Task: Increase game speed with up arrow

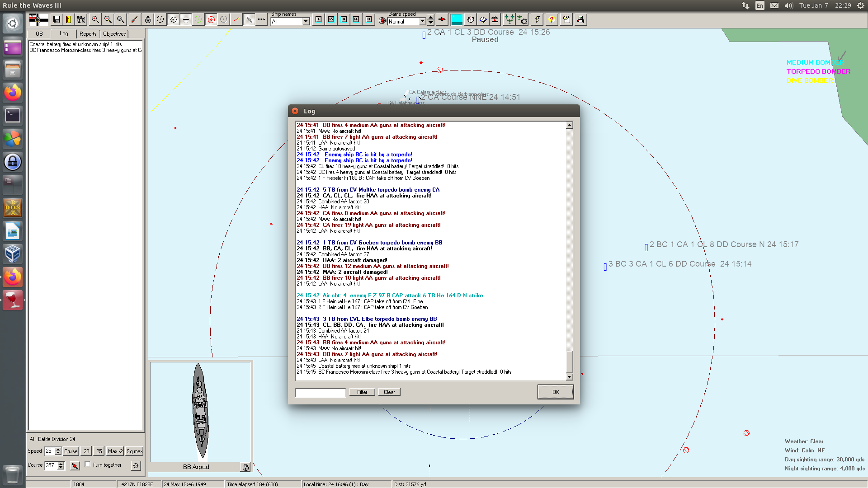Action: [431, 18]
